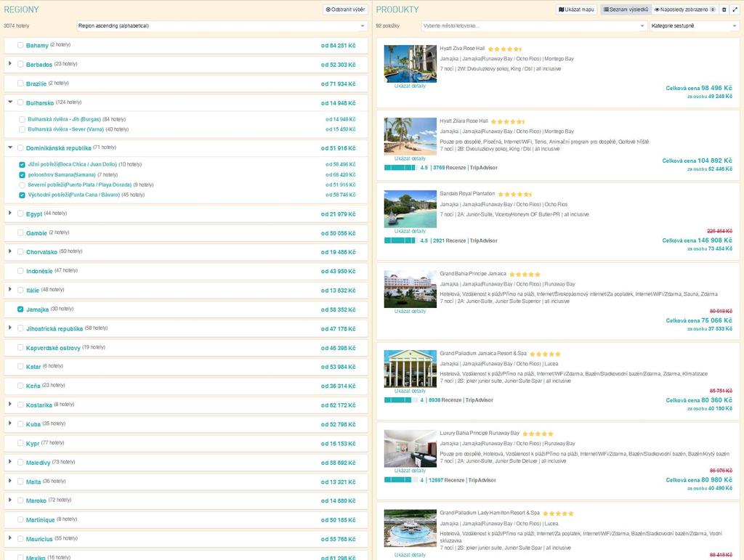The height and width of the screenshot is (560, 744).
Task: Click the Grand Bahia Principe Jamaica star rating
Action: click(x=525, y=274)
